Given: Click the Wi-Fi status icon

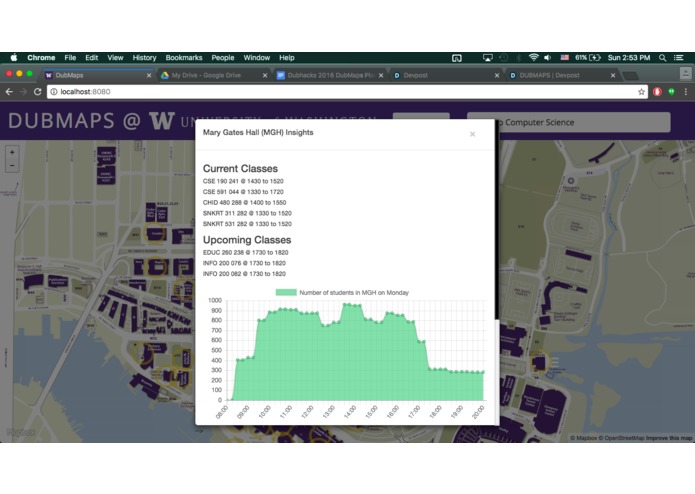Looking at the screenshot, I should (534, 58).
